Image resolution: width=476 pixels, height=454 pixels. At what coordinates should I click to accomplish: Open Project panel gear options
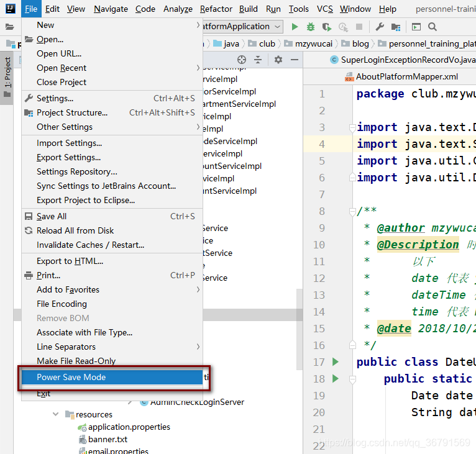click(x=278, y=60)
